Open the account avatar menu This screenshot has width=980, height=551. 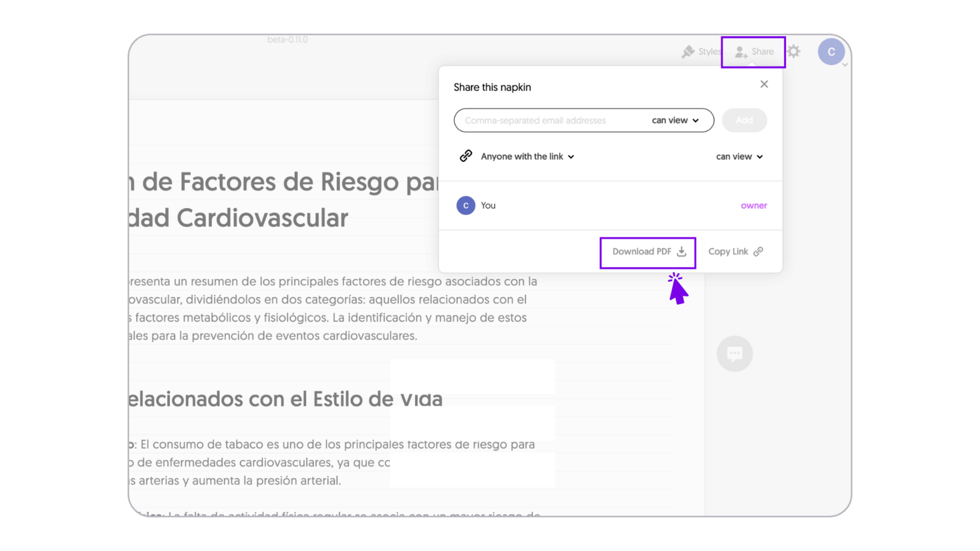coord(831,52)
